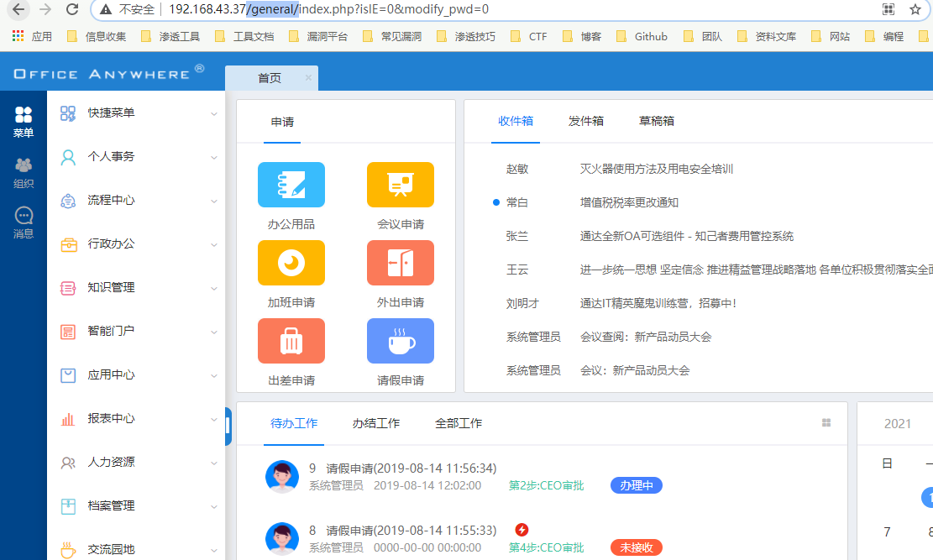Open the 出差申请 luggage icon
933x560 pixels.
[291, 341]
